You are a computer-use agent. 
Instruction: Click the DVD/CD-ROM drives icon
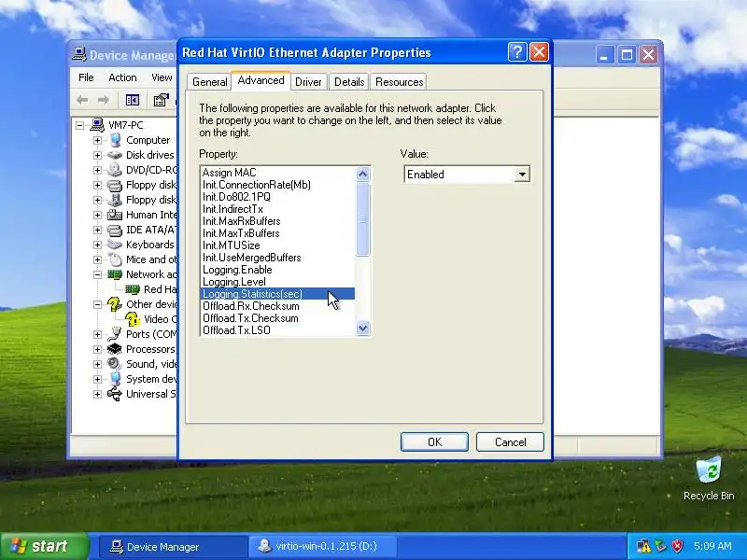pyautogui.click(x=115, y=170)
